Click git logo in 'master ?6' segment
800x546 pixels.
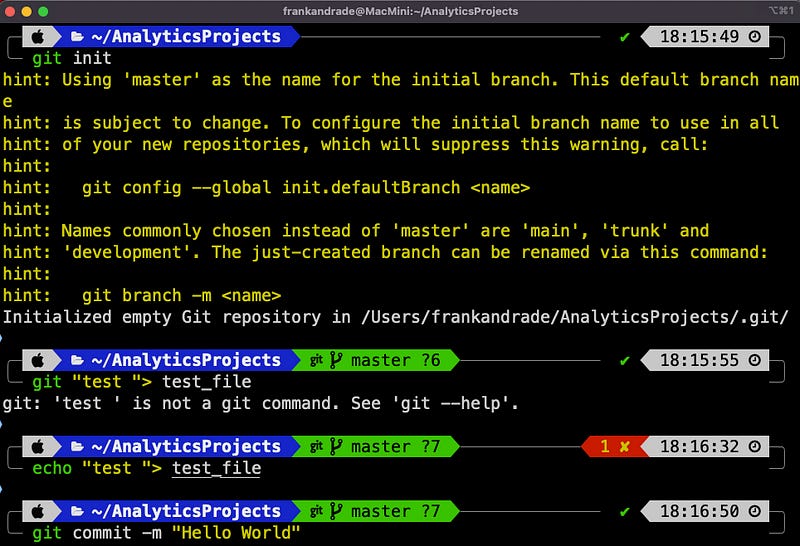(316, 360)
